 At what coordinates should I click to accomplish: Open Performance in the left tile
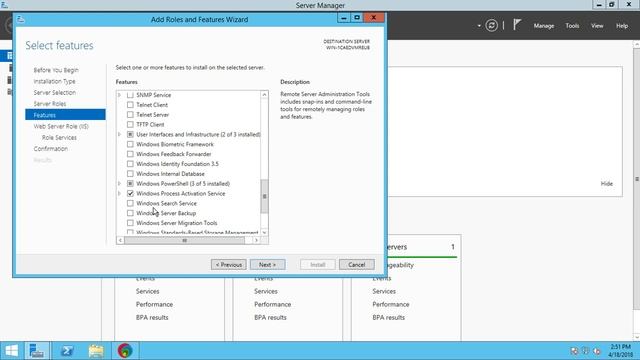(154, 304)
